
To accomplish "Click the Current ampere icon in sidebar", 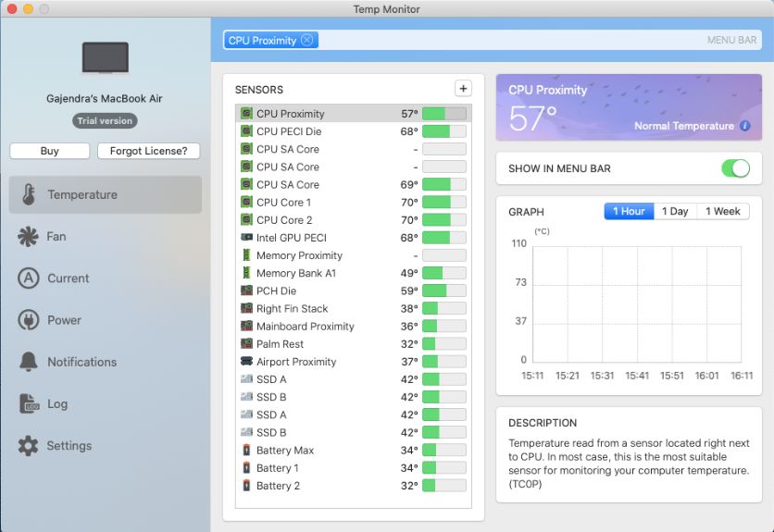I will point(28,278).
